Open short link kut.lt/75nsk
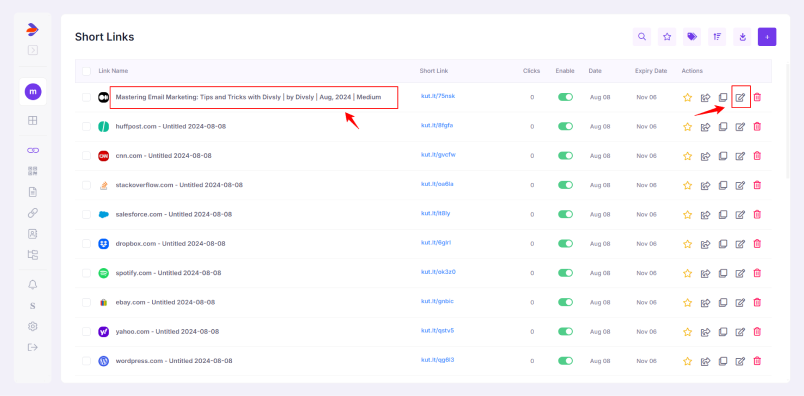Screen dimensions: 804x396 437,96
